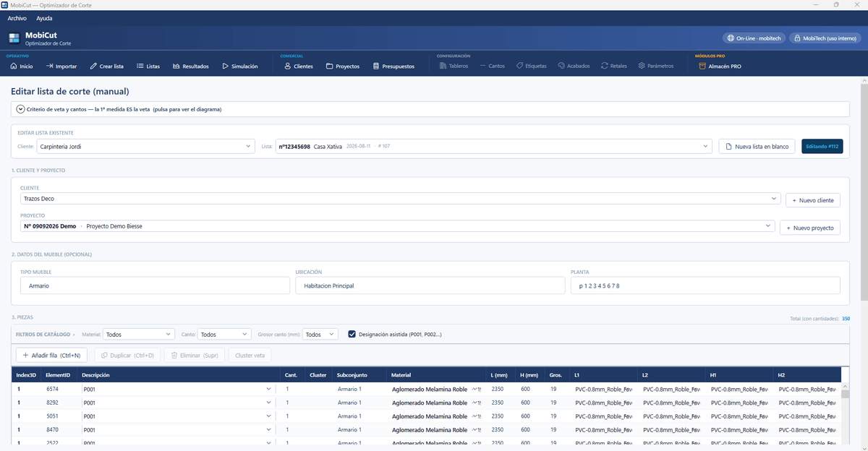Expand Criterio de veta y cantos diagram
Image resolution: width=868 pixels, height=451 pixels.
[x=430, y=109]
